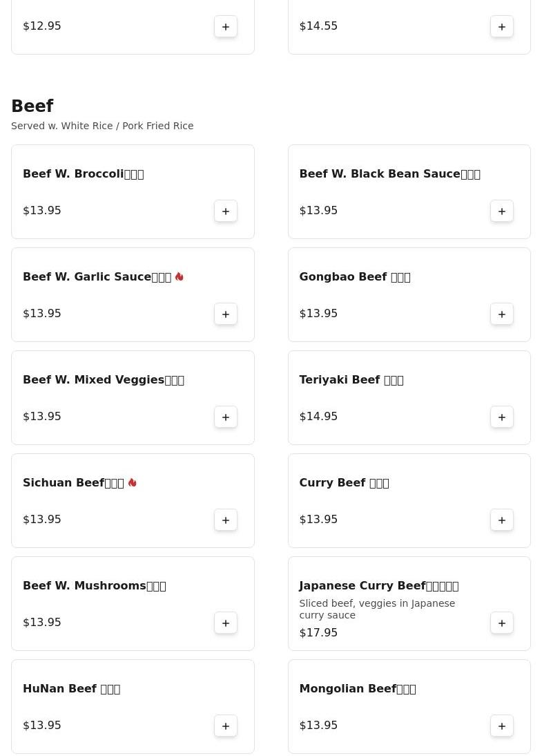Viewport: 542px width, 756px height.
Task: Add Japanese Curry Beef to order
Action: tap(502, 623)
